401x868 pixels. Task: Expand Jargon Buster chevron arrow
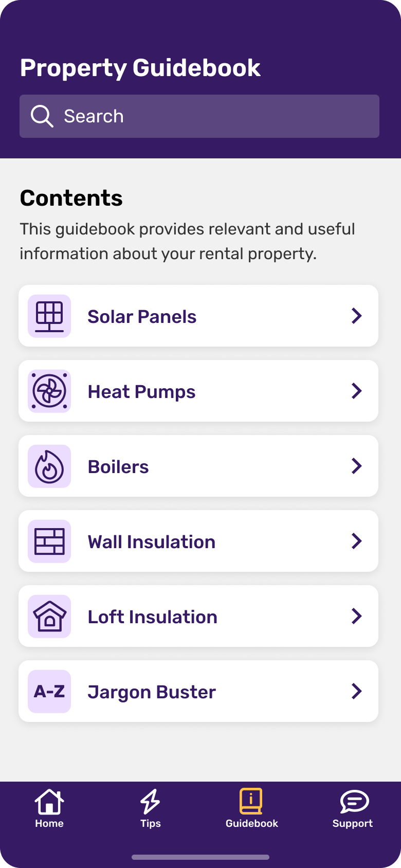[x=357, y=691]
